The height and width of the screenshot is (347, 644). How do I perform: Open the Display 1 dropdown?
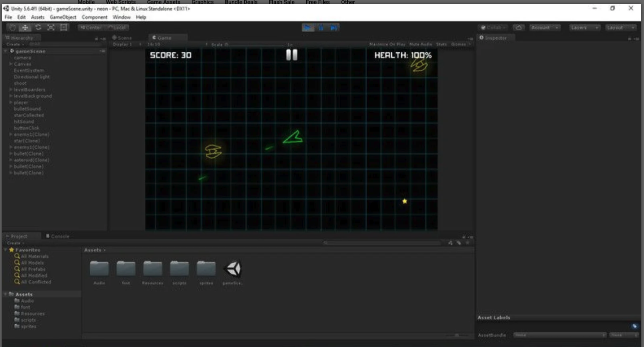click(x=127, y=44)
